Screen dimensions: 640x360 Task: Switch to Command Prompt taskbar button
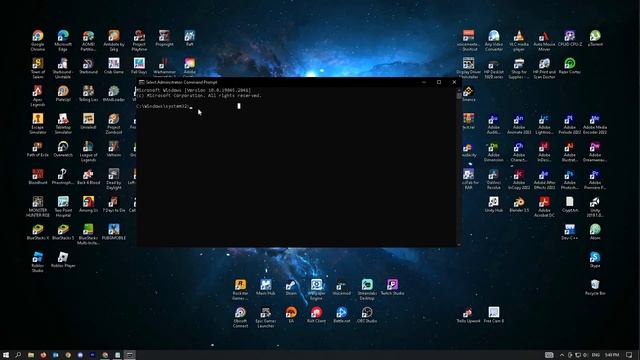130,355
